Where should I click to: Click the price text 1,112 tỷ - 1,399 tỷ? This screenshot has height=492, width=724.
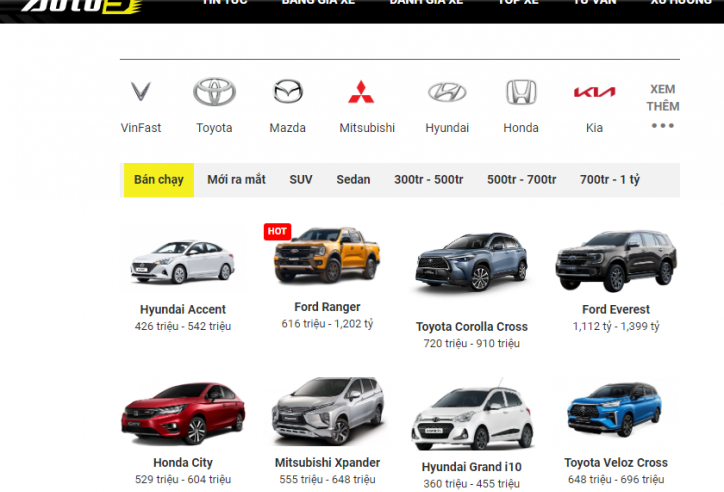pyautogui.click(x=616, y=326)
